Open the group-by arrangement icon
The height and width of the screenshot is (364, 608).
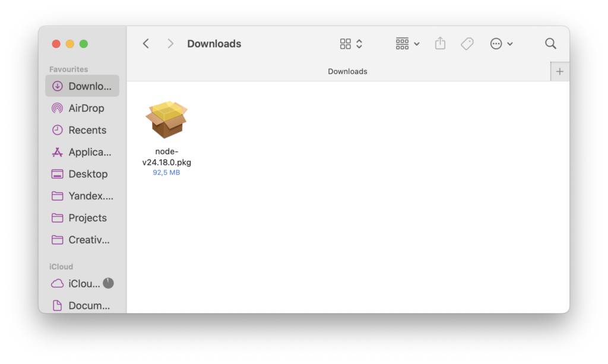[402, 43]
